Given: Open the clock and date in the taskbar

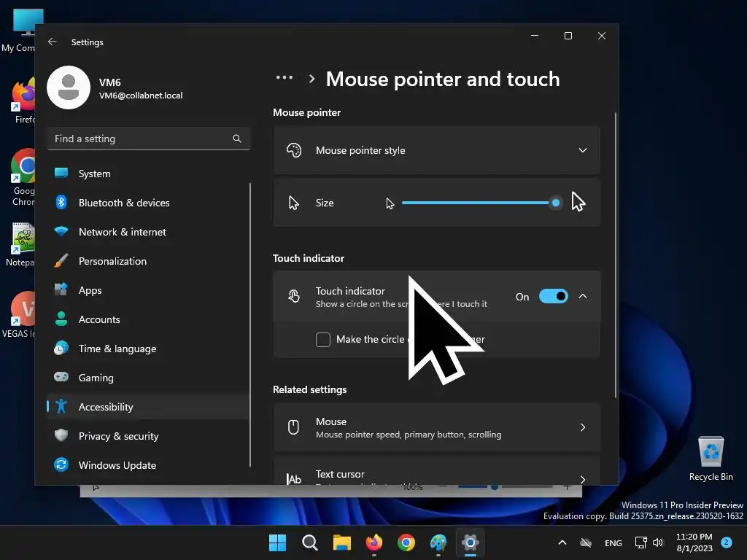Looking at the screenshot, I should [x=694, y=542].
